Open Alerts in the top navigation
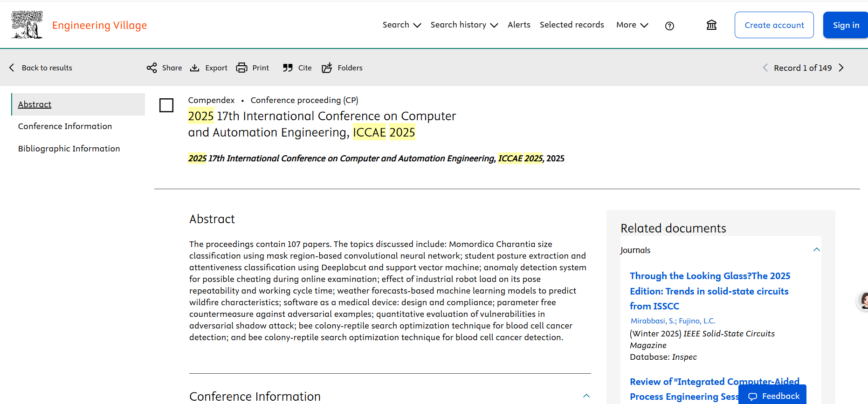 519,25
